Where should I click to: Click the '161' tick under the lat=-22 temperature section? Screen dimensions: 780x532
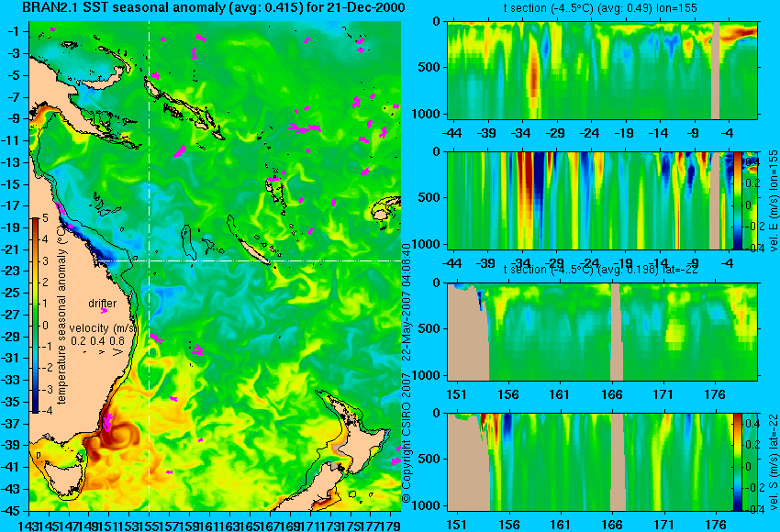coord(559,394)
